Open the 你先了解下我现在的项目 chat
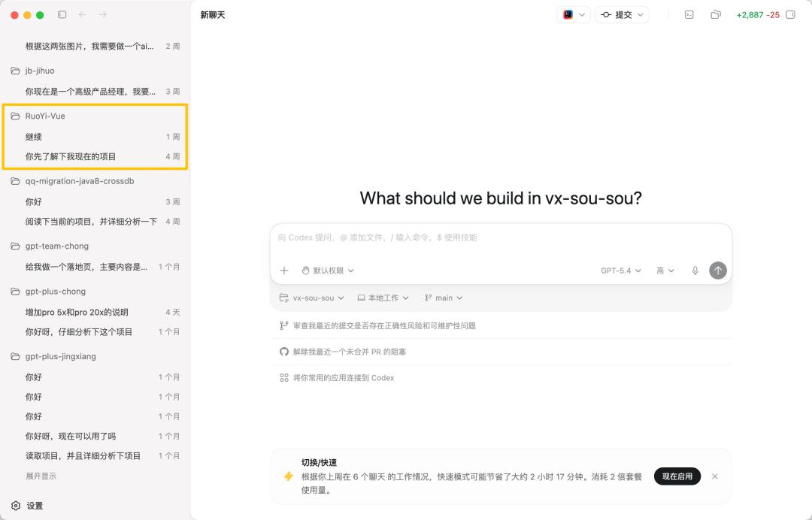This screenshot has height=520, width=812. pyautogui.click(x=95, y=157)
